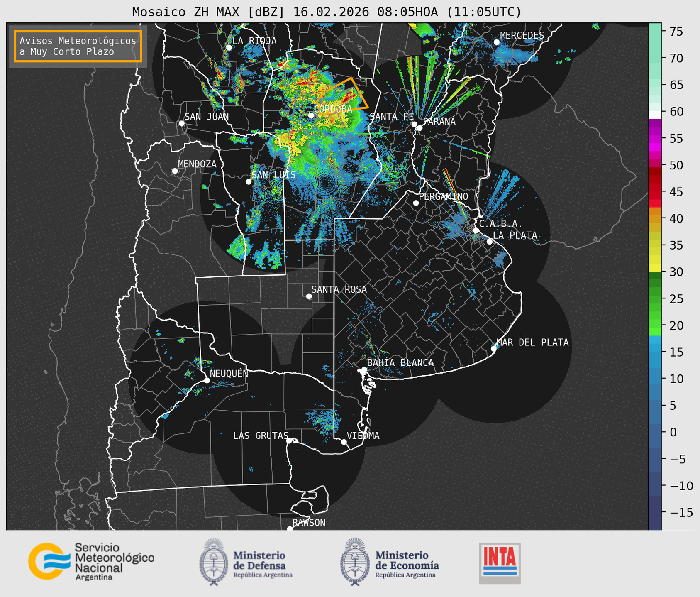
Task: Select the Neuquén city marker dot
Action: (207, 380)
